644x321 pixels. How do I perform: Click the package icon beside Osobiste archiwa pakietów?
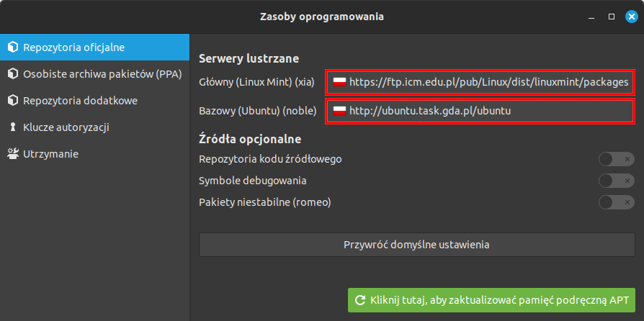tap(13, 74)
